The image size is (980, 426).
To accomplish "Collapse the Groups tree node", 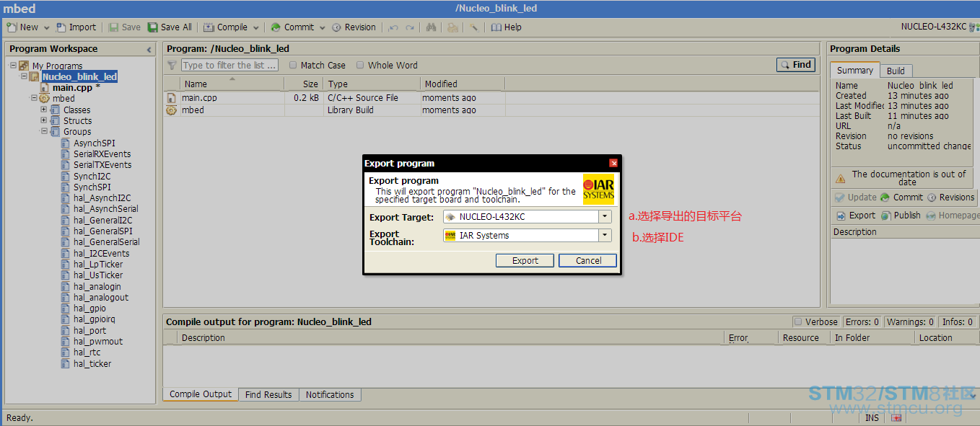I will point(43,131).
